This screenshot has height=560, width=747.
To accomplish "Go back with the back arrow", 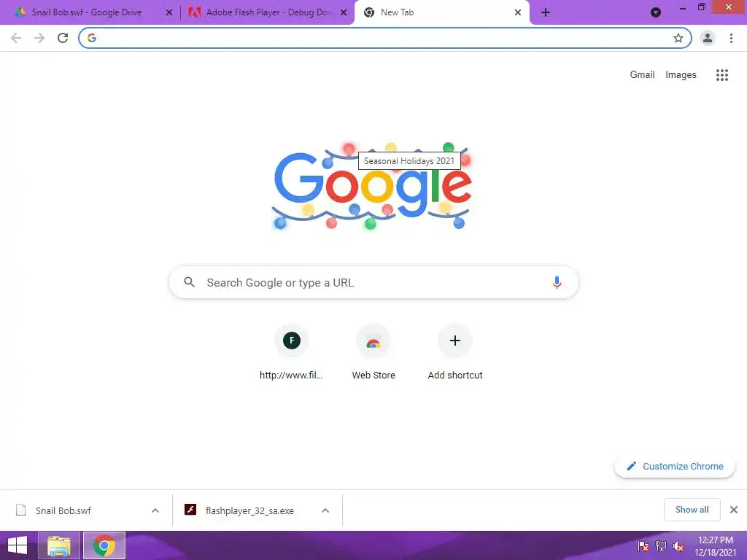I will coord(16,38).
